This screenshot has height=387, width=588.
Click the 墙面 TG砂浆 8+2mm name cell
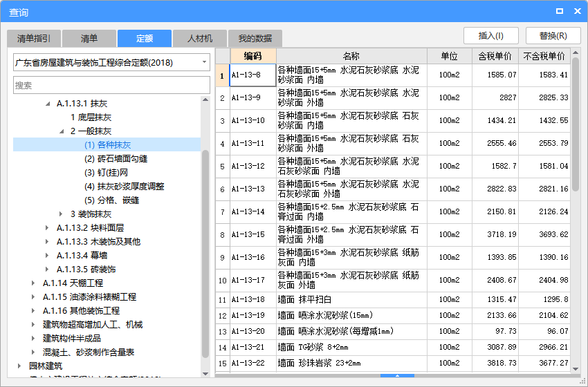pyautogui.click(x=351, y=348)
